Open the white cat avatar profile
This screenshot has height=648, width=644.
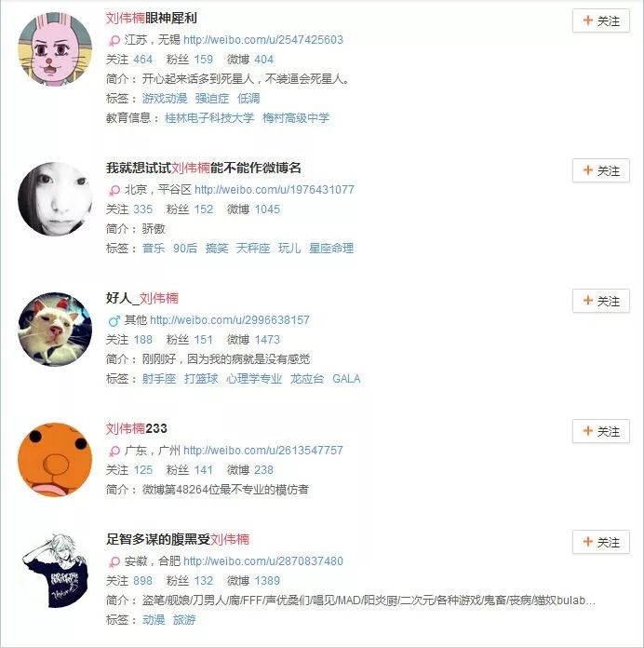coord(55,330)
